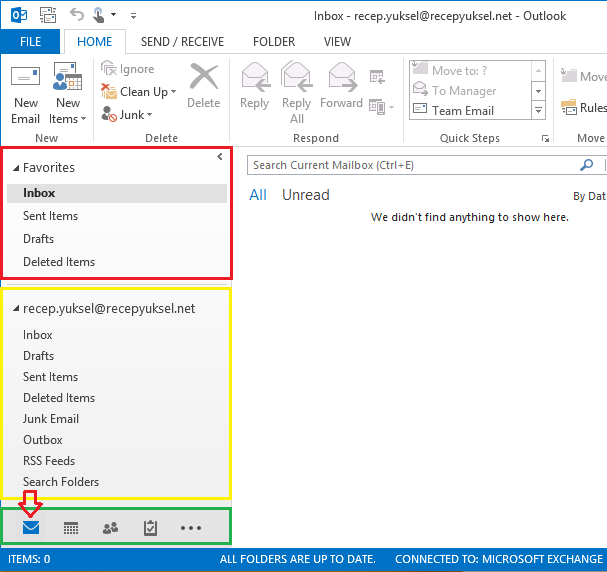The width and height of the screenshot is (607, 572).
Task: Open the VIEW ribbon tab
Action: [x=338, y=41]
